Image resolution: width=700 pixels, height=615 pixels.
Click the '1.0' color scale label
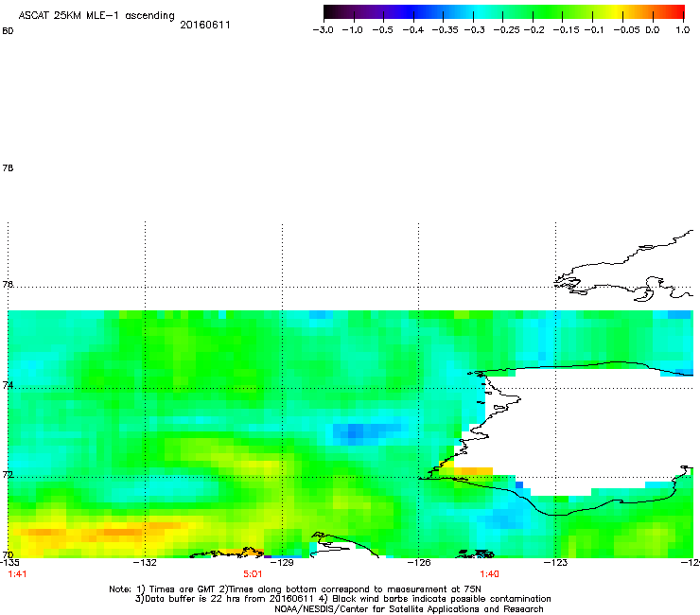(x=683, y=30)
